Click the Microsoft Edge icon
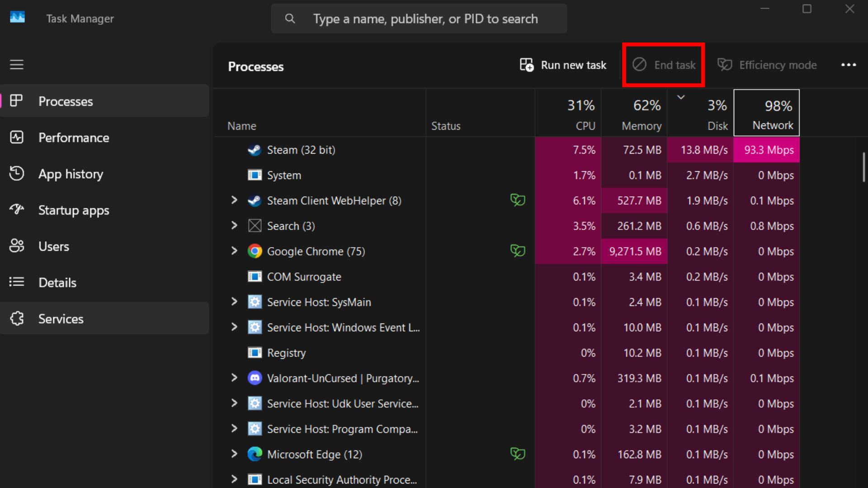 click(x=255, y=454)
